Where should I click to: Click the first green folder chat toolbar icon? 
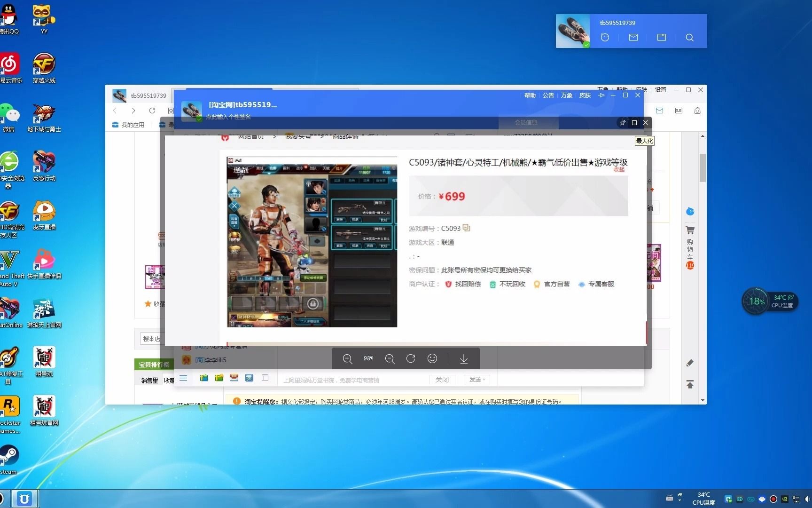pyautogui.click(x=204, y=378)
